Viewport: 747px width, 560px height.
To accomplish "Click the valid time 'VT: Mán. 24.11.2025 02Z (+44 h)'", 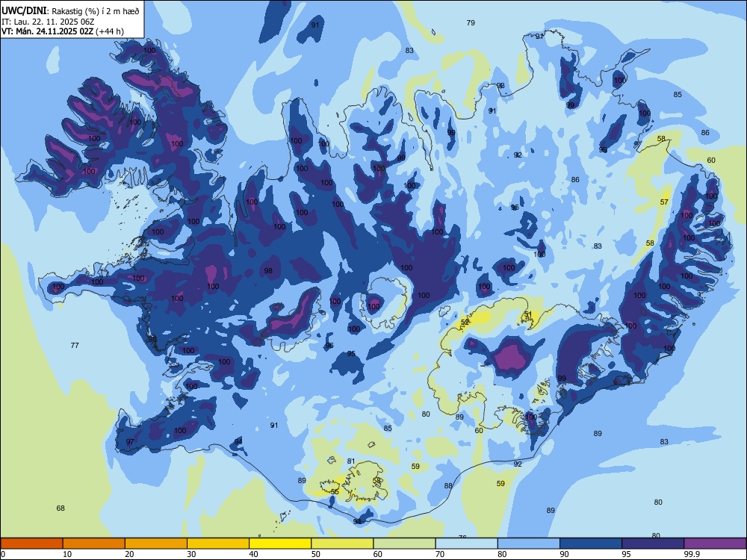I will tap(63, 31).
